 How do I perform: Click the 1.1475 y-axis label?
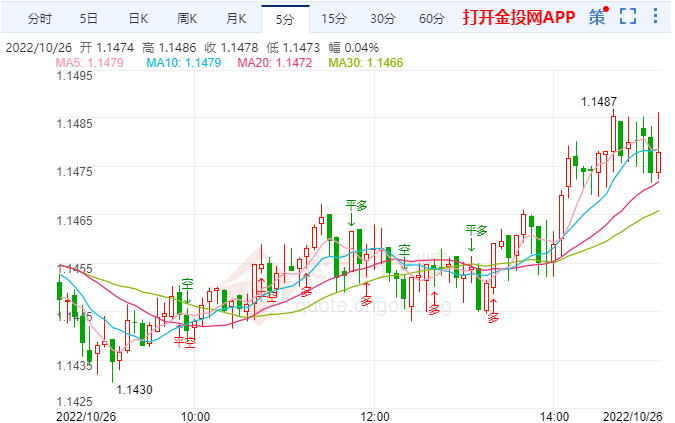[74, 172]
